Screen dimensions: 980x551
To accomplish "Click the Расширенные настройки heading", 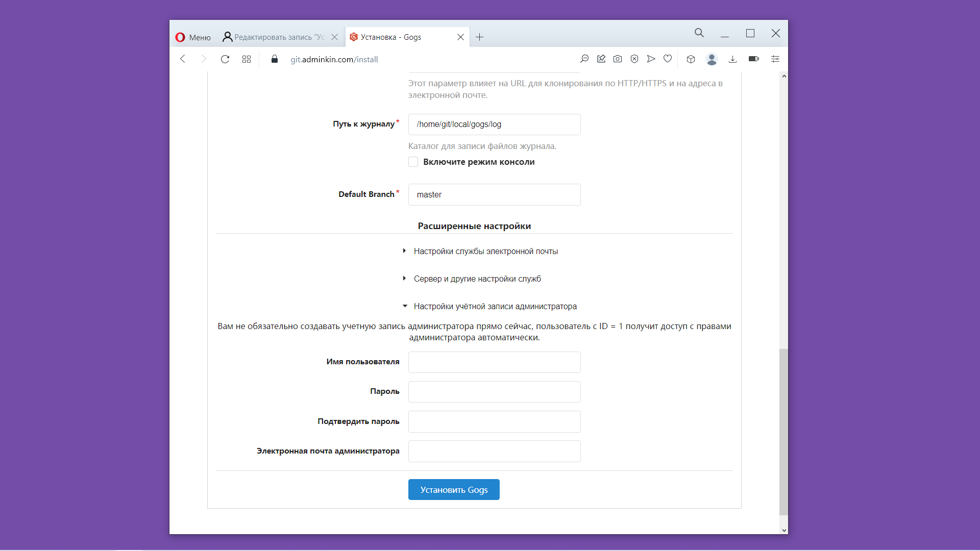I will [474, 226].
